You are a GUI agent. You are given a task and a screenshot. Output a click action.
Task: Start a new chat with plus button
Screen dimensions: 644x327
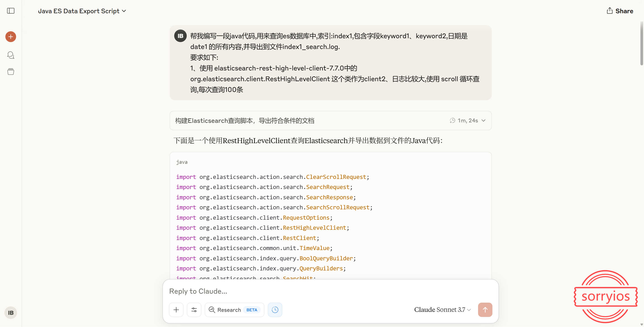click(11, 37)
